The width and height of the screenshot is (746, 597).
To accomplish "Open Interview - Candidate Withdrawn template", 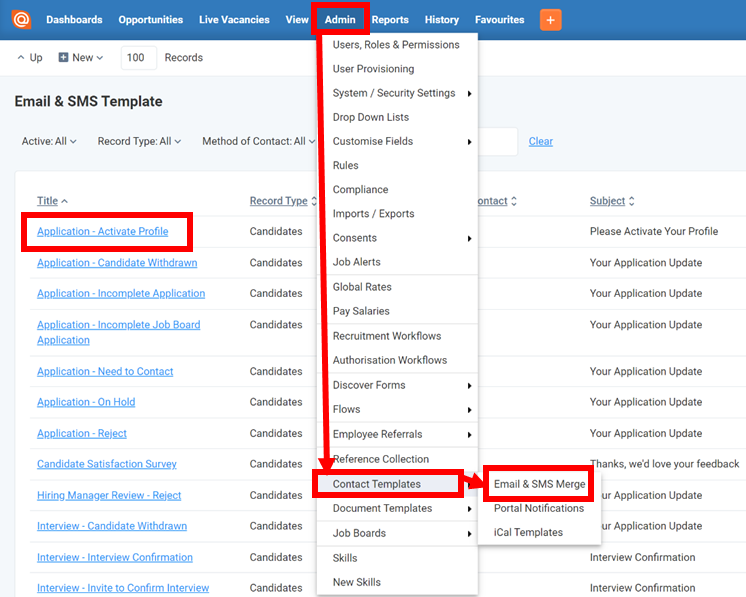I will [x=112, y=526].
